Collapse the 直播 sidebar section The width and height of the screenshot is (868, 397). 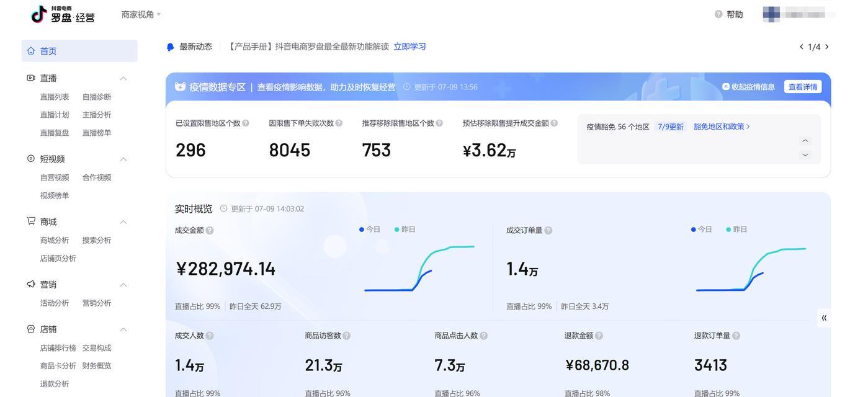pos(123,78)
